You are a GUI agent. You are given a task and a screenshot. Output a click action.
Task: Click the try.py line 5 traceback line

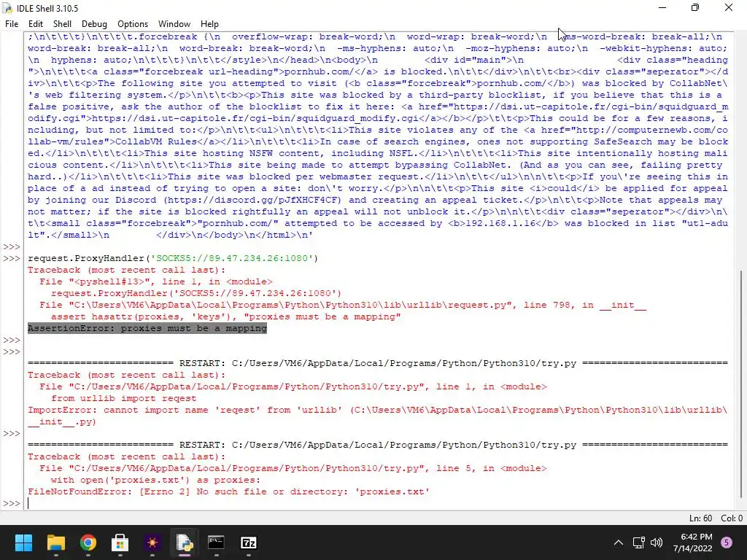tap(293, 468)
